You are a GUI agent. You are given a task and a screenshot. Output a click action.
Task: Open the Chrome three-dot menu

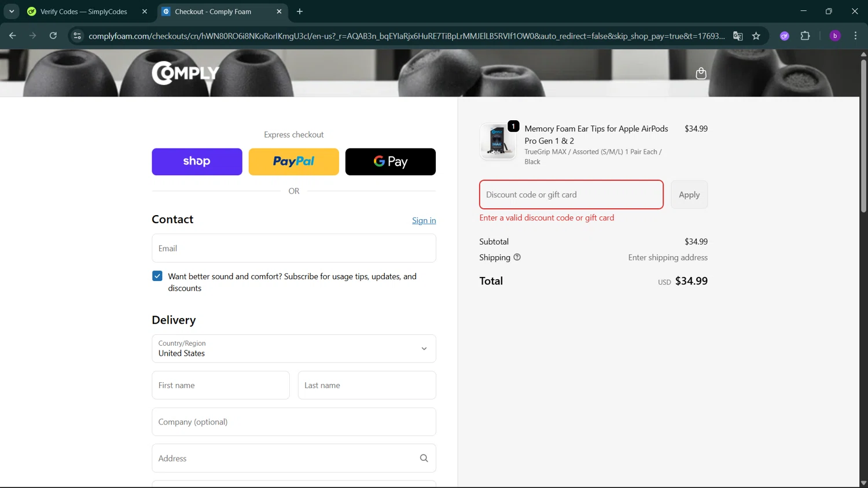pos(855,36)
